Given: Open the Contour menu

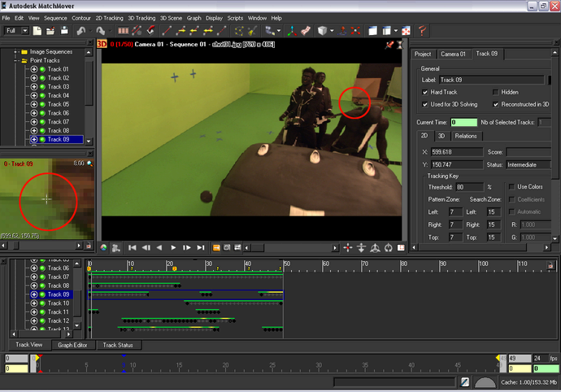Looking at the screenshot, I should pyautogui.click(x=81, y=18).
